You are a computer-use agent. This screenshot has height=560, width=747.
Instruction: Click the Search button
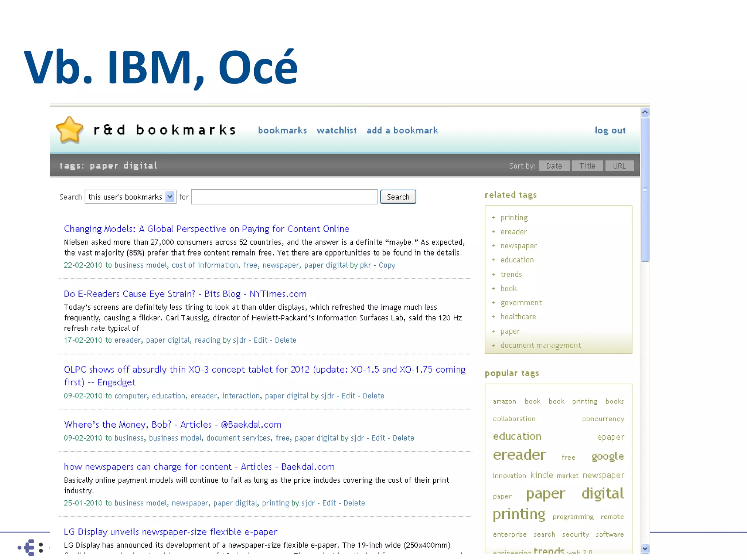click(x=398, y=197)
